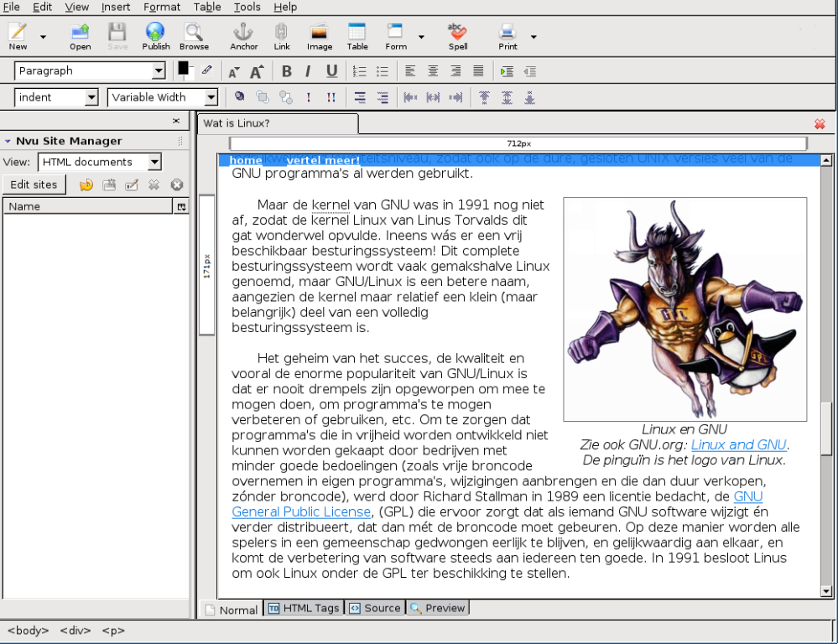Viewport: 838px width, 644px height.
Task: Open the dropdown arrow beside Print
Action: point(534,37)
